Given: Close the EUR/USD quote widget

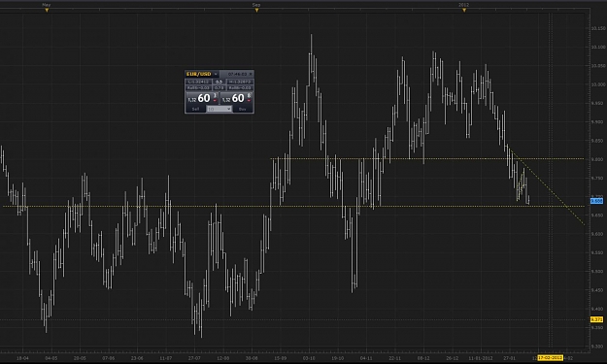Looking at the screenshot, I should click(251, 74).
